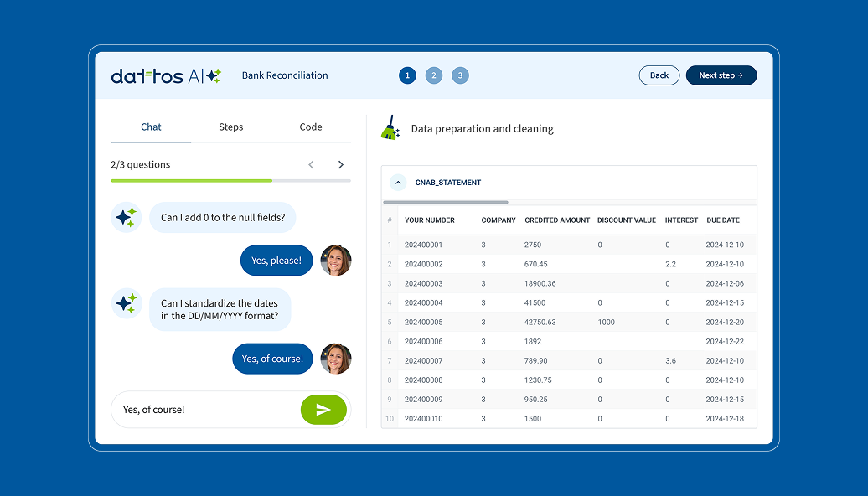Click the '2/3 questions' label
The width and height of the screenshot is (868, 496).
coord(141,164)
